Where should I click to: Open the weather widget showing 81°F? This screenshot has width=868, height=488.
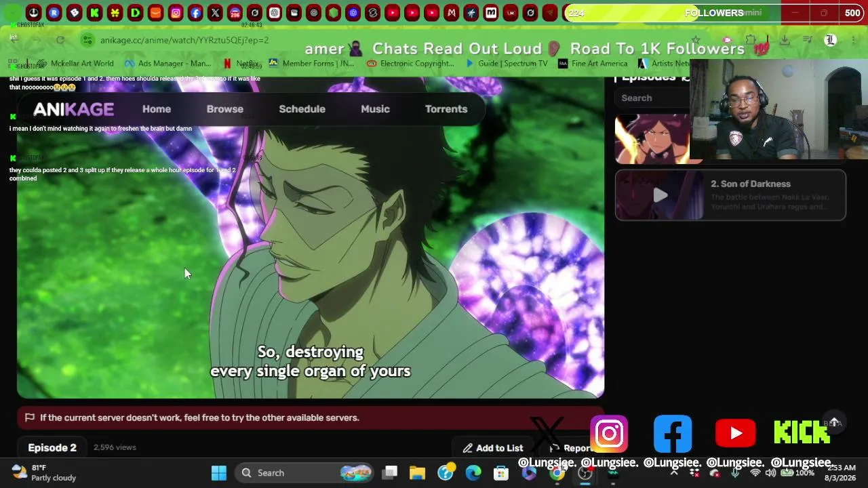[45, 473]
